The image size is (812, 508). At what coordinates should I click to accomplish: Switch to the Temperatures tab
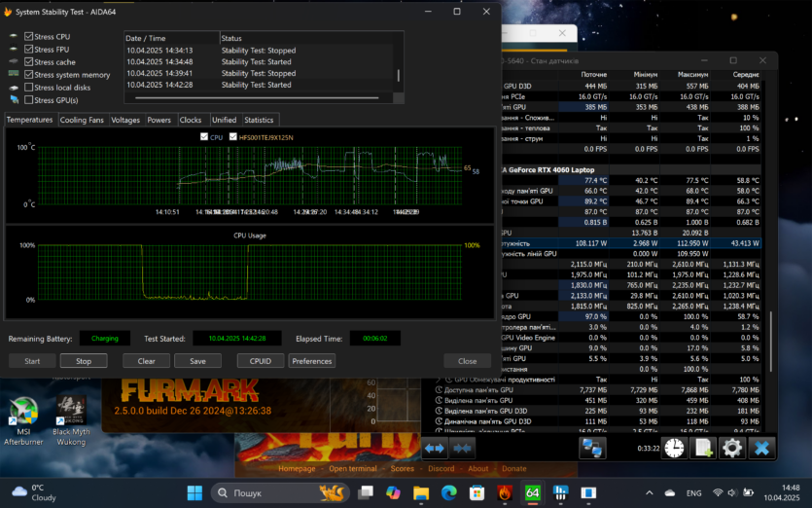click(29, 120)
